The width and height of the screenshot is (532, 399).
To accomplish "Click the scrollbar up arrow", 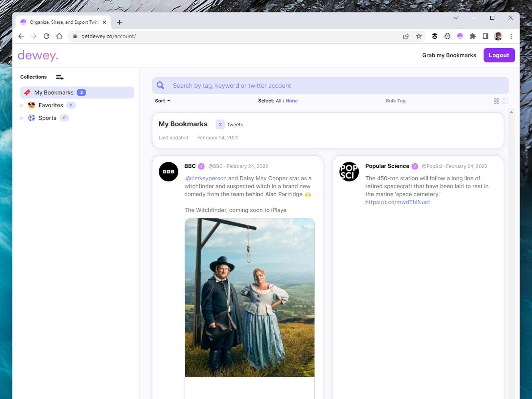I will 511,112.
